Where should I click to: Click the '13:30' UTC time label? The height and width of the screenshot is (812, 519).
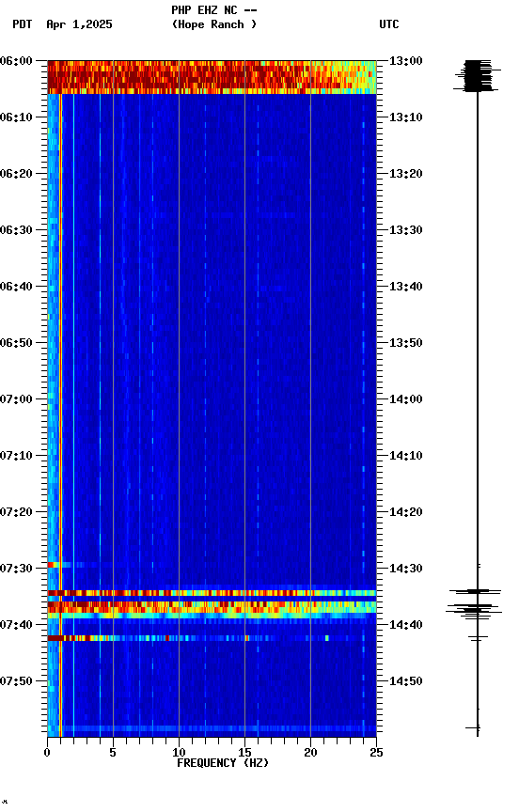(x=406, y=230)
